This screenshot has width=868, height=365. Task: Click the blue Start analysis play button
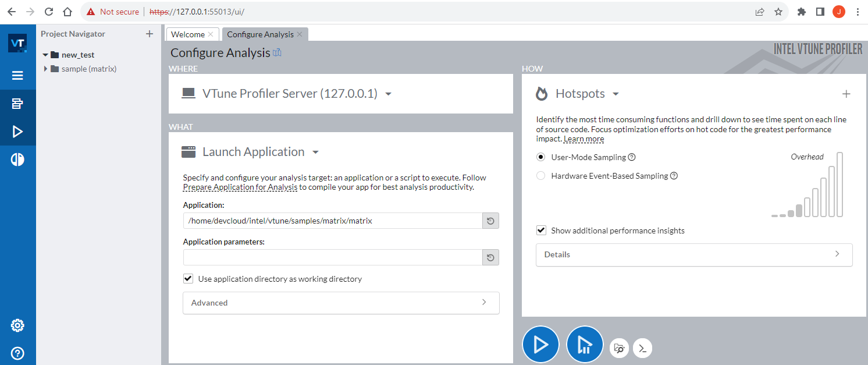540,345
